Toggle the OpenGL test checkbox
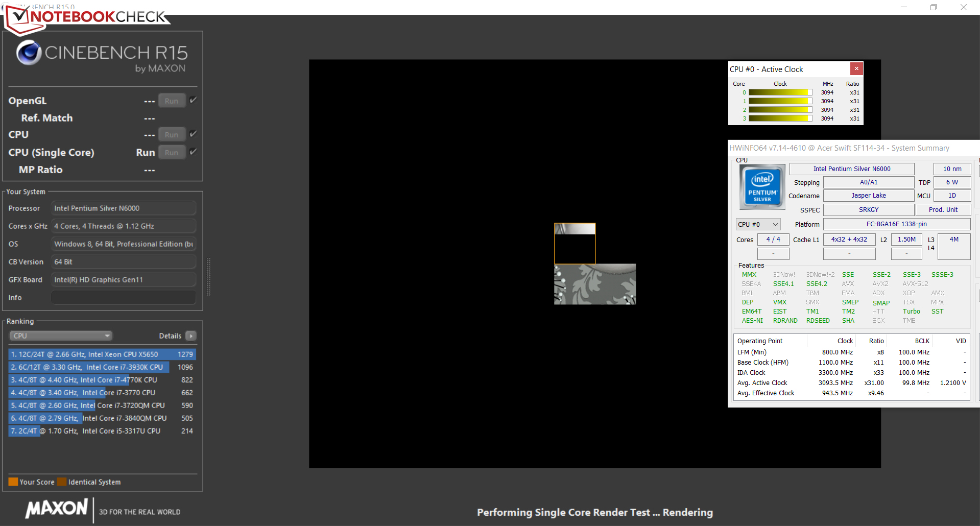The width and height of the screenshot is (980, 526). coord(193,100)
